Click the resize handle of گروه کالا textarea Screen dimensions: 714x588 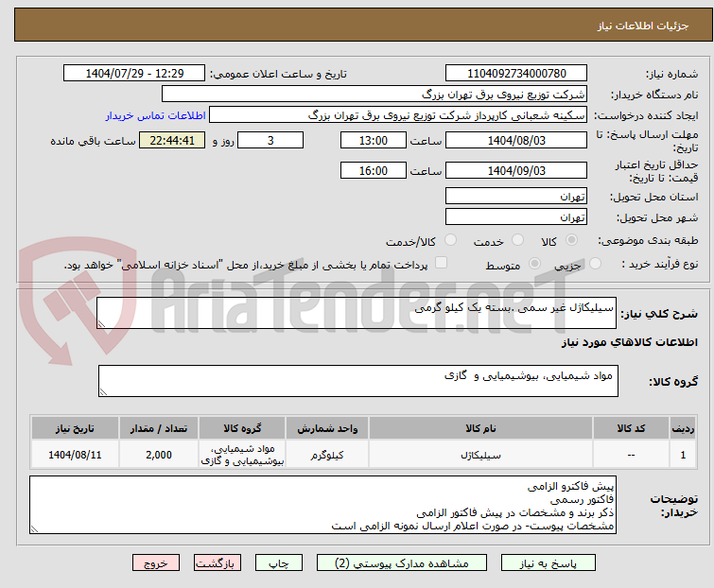[103, 392]
